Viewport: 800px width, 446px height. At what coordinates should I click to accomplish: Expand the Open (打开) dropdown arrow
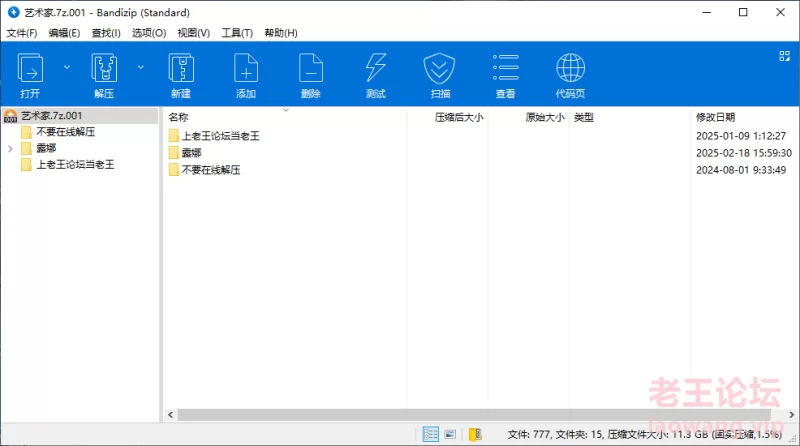pos(67,67)
